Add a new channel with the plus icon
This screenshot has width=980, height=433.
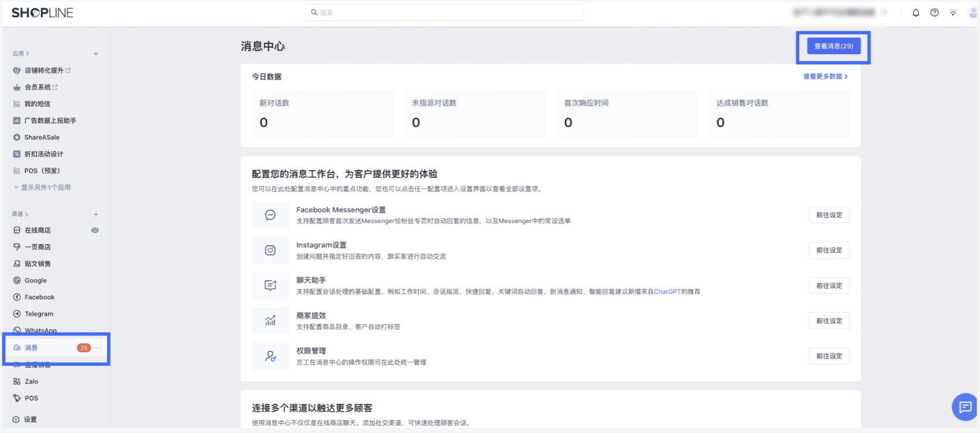click(96, 214)
